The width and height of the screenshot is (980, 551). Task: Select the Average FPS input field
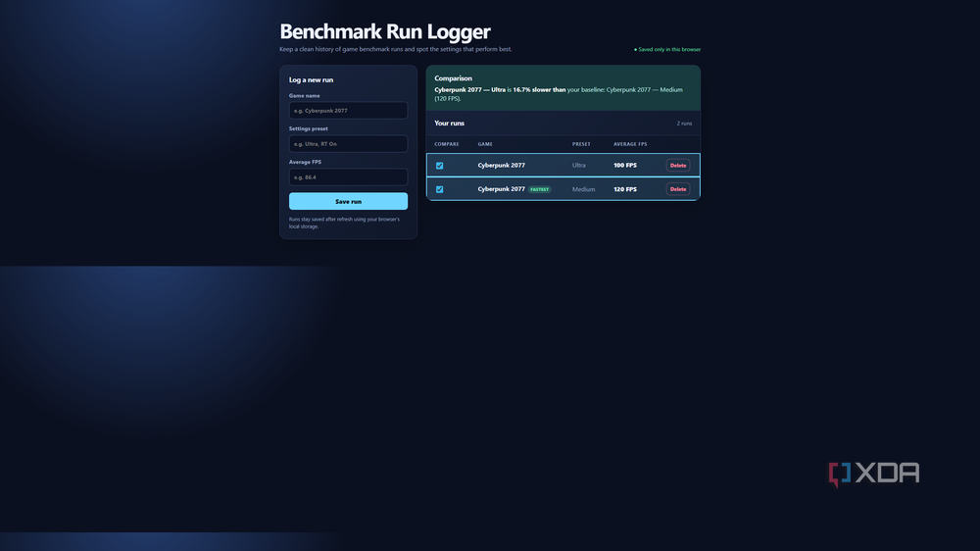pos(348,177)
